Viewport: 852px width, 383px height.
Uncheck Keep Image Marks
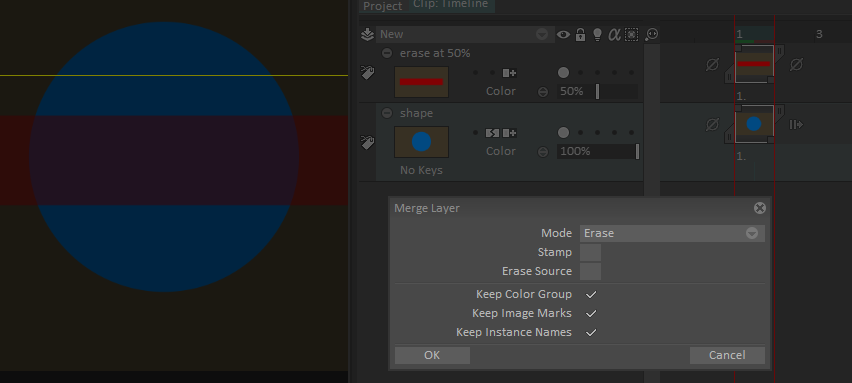point(591,313)
